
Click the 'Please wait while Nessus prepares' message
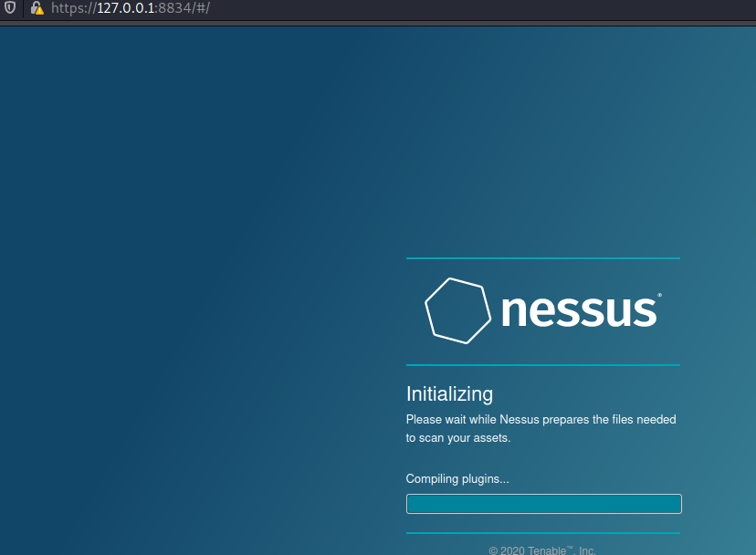click(x=541, y=429)
